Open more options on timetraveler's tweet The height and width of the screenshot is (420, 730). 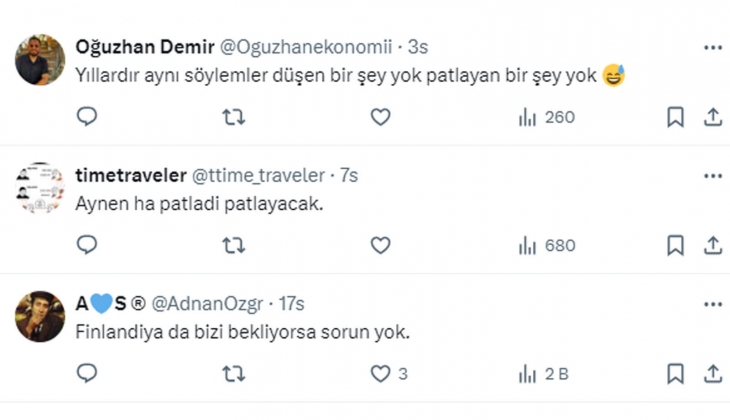click(x=712, y=175)
